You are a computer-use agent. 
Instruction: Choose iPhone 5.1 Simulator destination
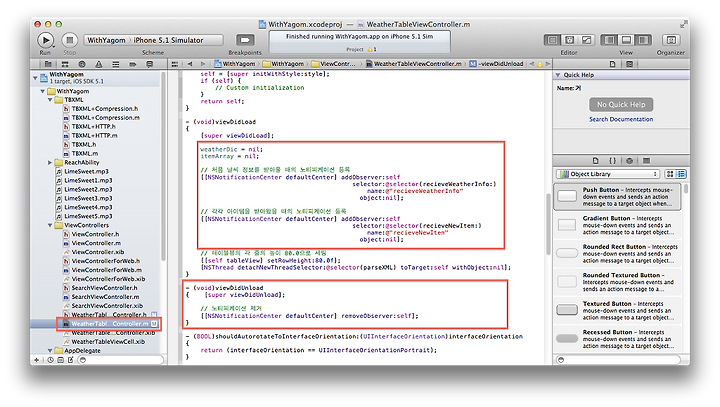tap(168, 40)
